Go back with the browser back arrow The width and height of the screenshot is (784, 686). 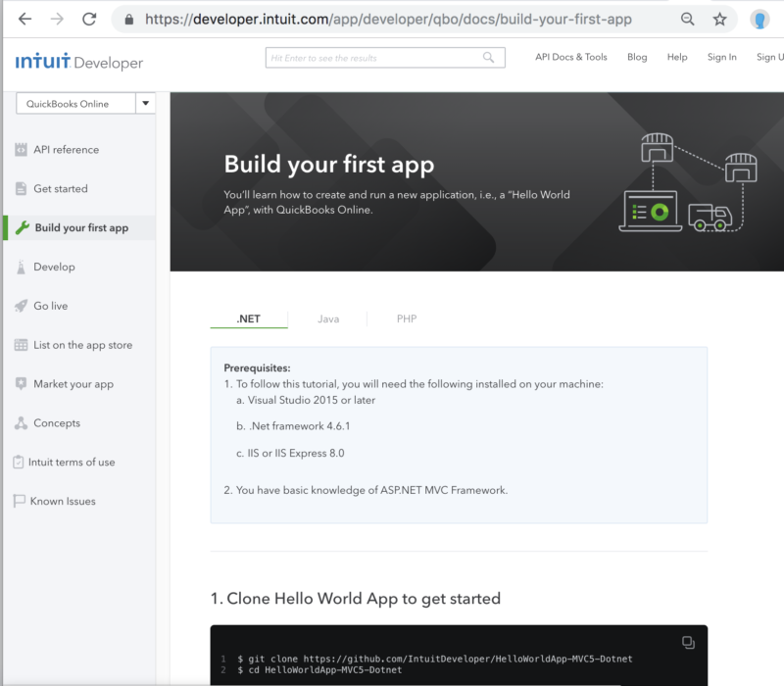pos(24,19)
